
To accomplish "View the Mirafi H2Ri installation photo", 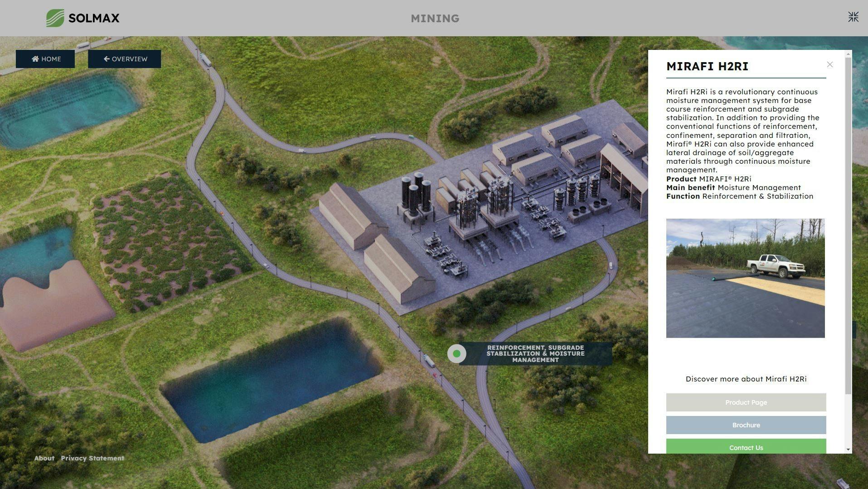I will point(746,278).
